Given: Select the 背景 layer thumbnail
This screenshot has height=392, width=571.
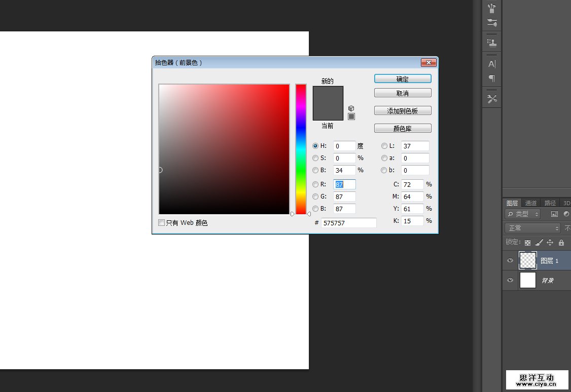Looking at the screenshot, I should (528, 280).
